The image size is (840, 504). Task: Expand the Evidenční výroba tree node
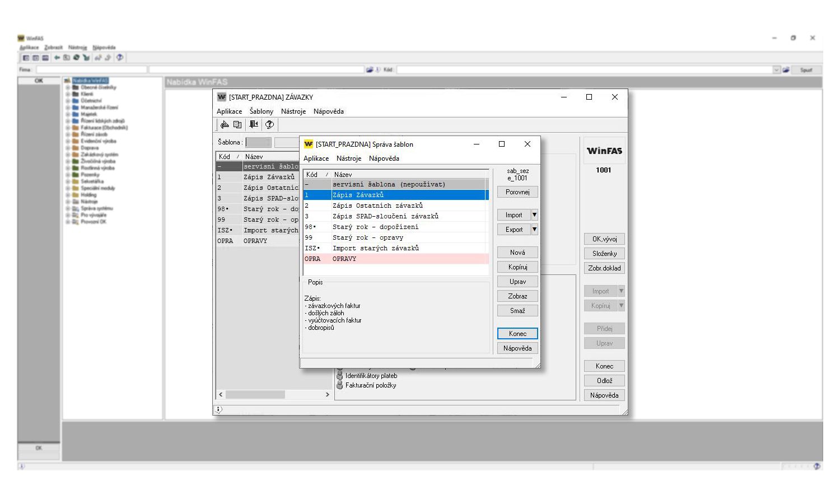(x=68, y=141)
